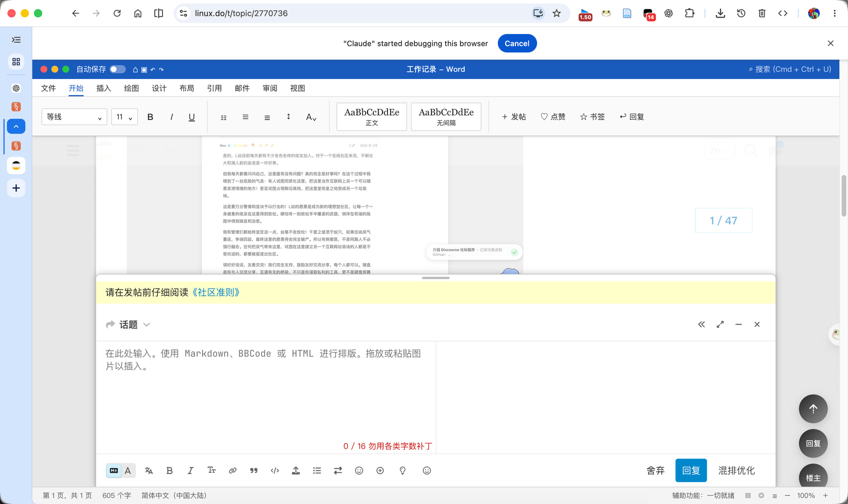Toggle Bold in the Word ribbon
The width and height of the screenshot is (848, 504).
click(x=150, y=117)
